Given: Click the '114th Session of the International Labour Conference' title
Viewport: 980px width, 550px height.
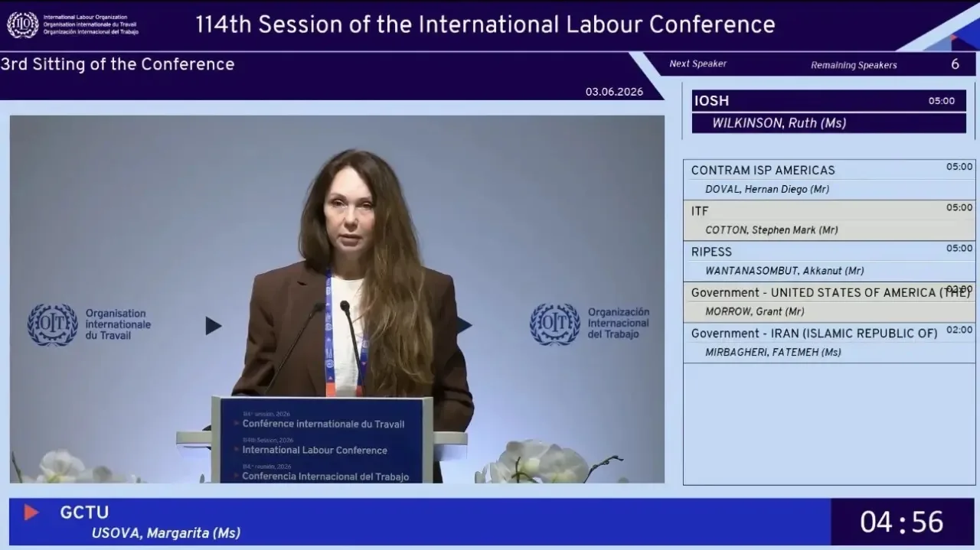Looking at the screenshot, I should coord(485,24).
